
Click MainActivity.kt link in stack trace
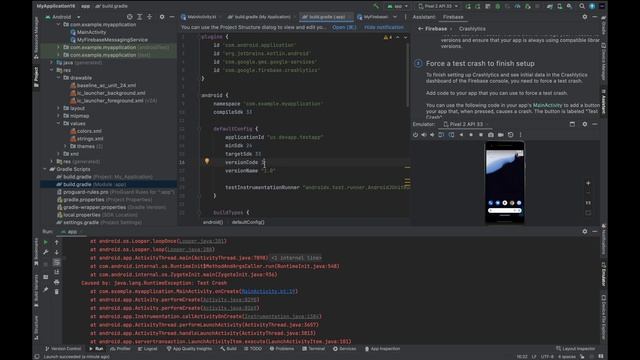(x=268, y=291)
